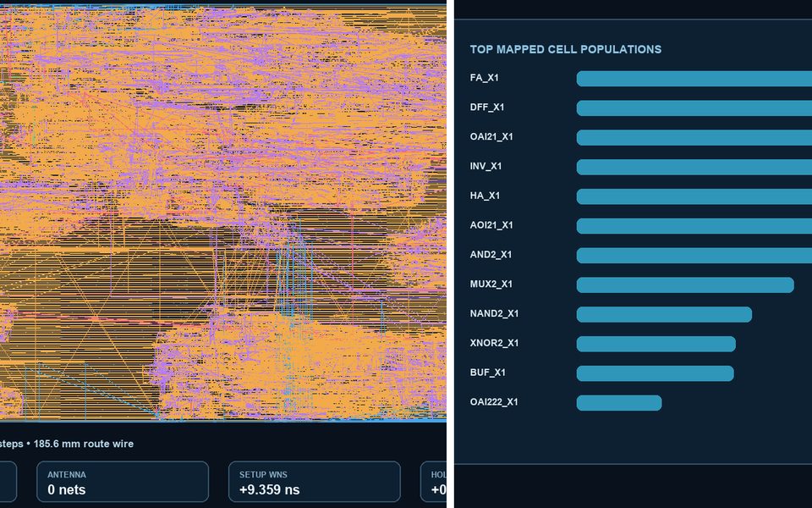
Task: Open the Antenna 0 nets metric card
Action: [123, 482]
